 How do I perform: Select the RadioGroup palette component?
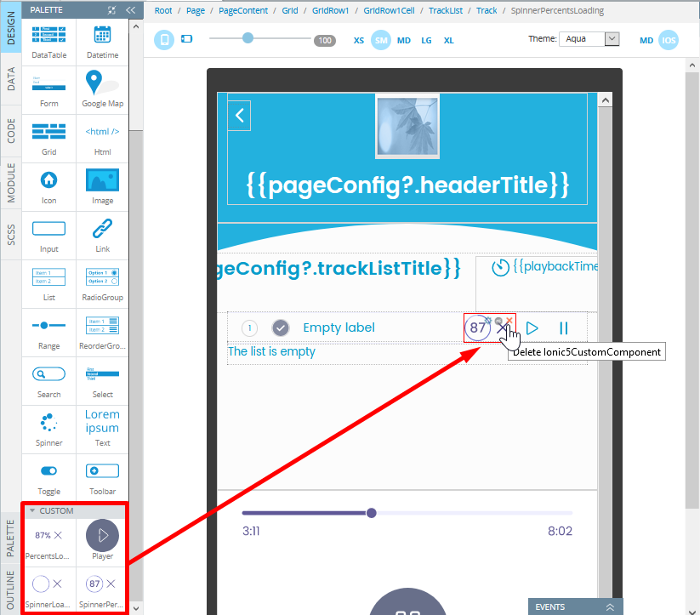[x=102, y=284]
